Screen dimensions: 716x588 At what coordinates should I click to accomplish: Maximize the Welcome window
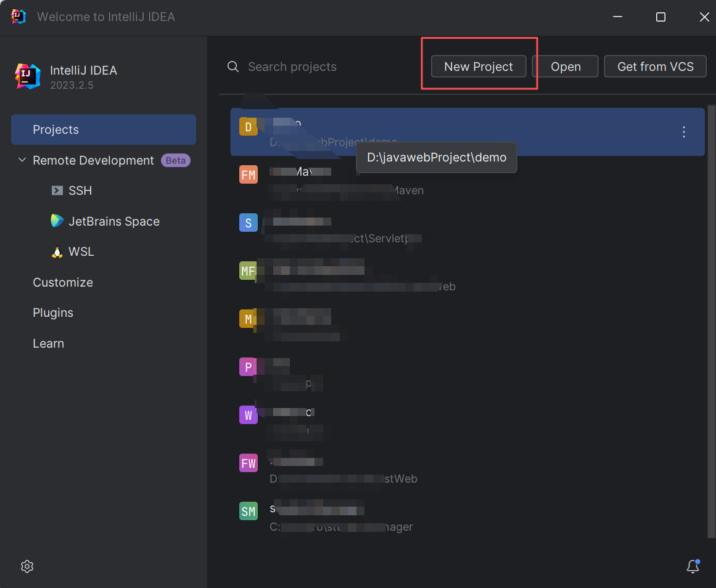(x=660, y=17)
